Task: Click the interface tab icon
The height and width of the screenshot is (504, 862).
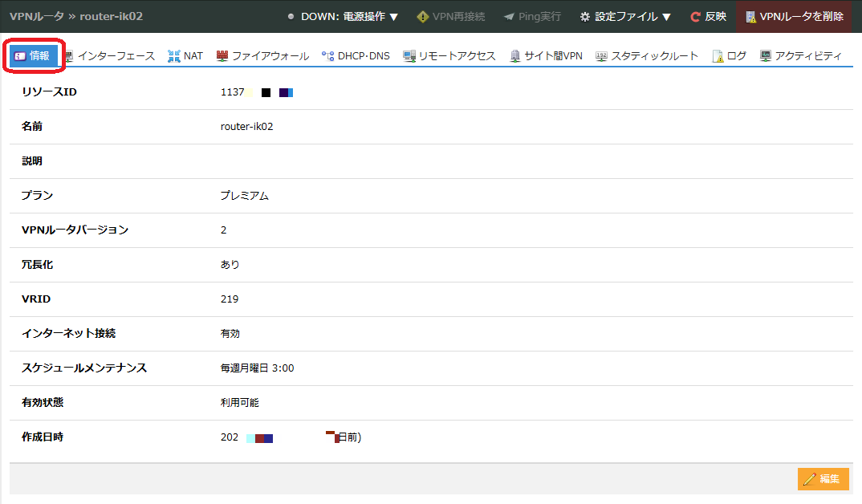Action: pos(69,56)
